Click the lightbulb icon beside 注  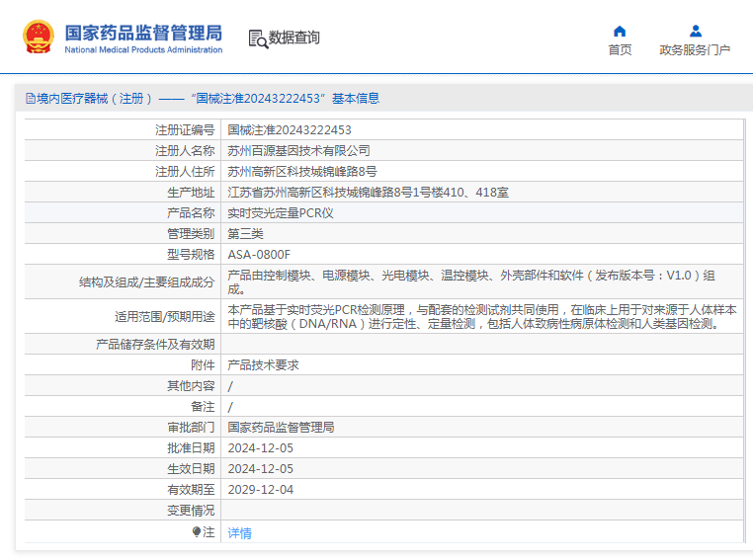196,531
